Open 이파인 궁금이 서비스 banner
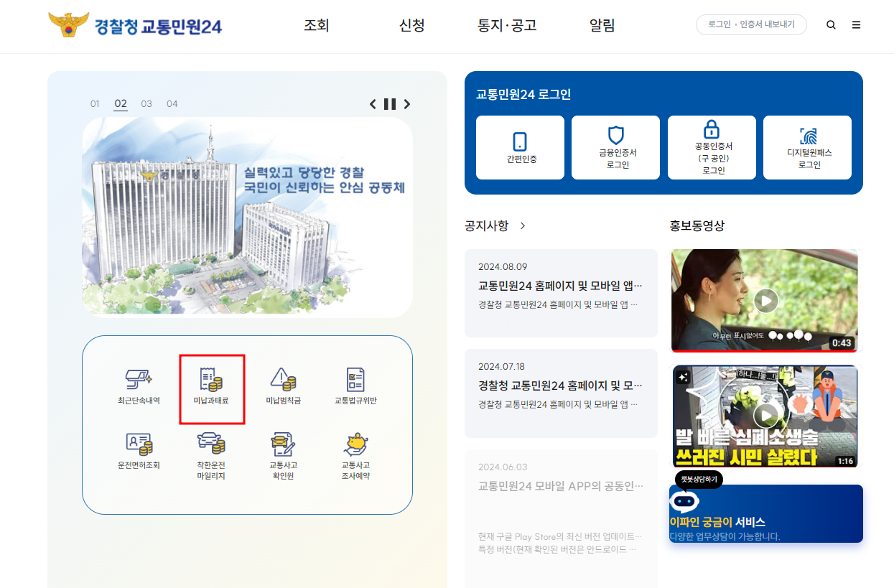The width and height of the screenshot is (894, 588). coord(766,513)
